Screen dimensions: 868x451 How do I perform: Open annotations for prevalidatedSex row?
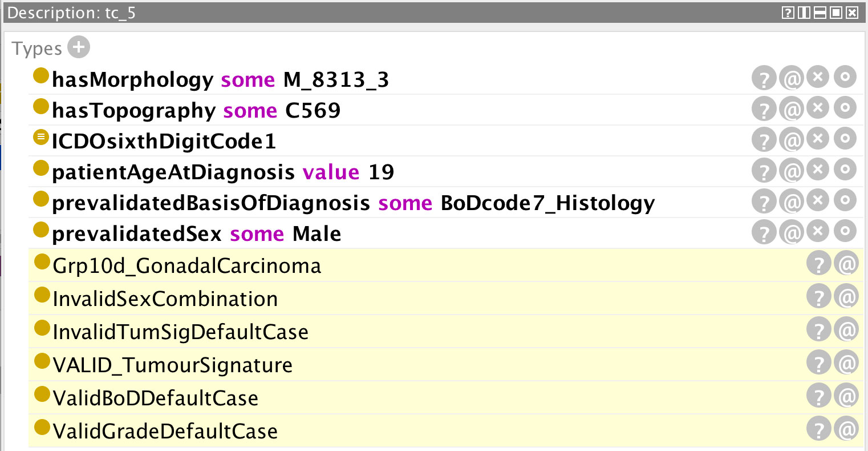coord(791,232)
